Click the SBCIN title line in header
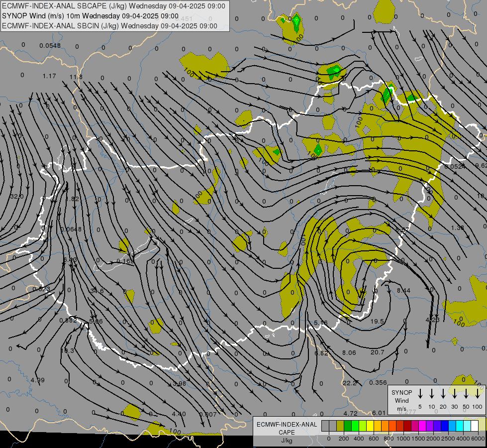The width and height of the screenshot is (487, 448). pyautogui.click(x=110, y=26)
